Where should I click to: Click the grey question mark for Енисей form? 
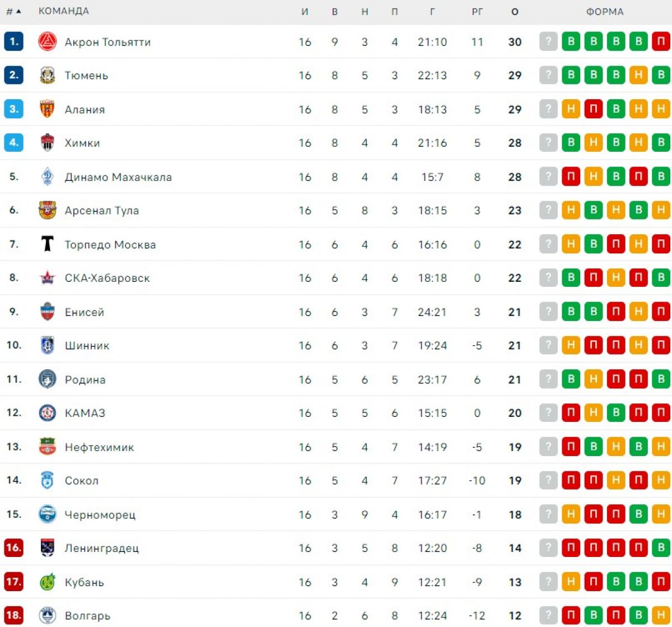click(549, 312)
